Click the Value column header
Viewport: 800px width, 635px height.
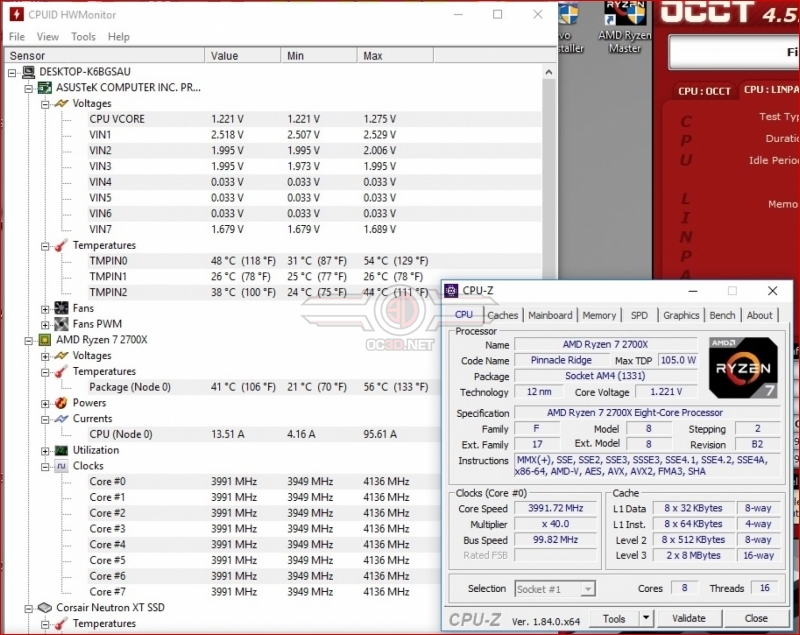(242, 56)
